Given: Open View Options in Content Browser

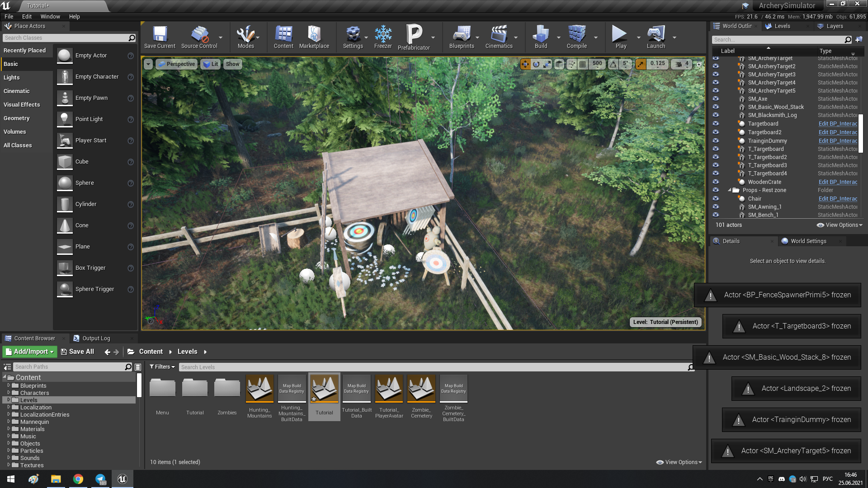Looking at the screenshot, I should (681, 462).
